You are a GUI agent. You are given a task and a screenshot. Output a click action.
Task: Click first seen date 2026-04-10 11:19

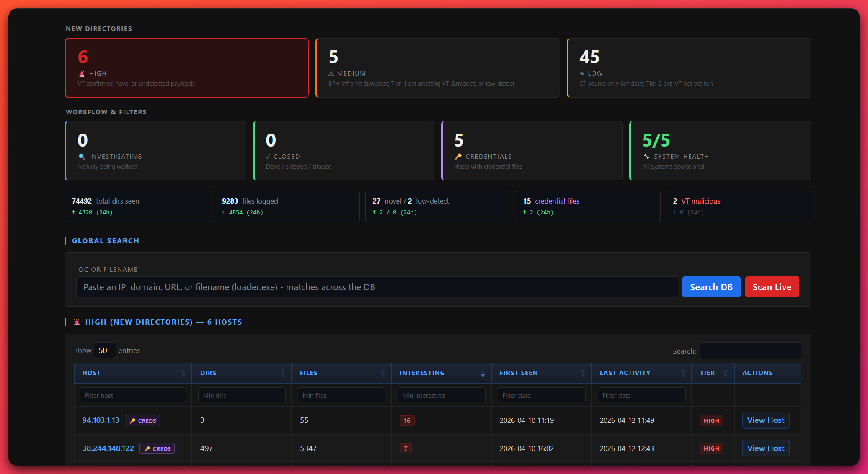(x=527, y=420)
